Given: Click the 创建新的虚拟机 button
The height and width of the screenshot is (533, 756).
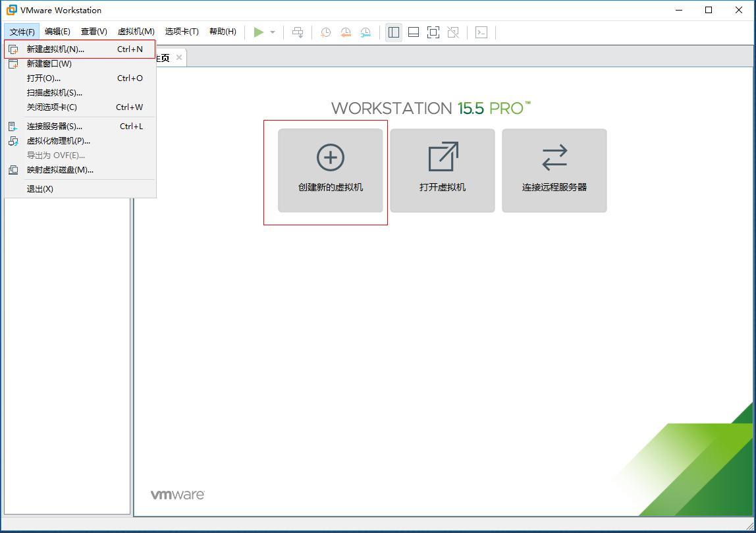Looking at the screenshot, I should point(330,171).
